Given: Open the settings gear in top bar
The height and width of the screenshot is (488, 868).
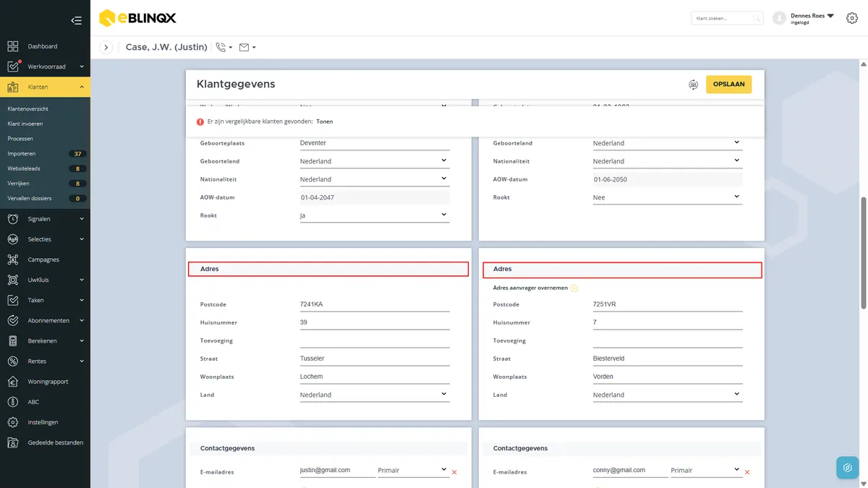Looking at the screenshot, I should 851,18.
